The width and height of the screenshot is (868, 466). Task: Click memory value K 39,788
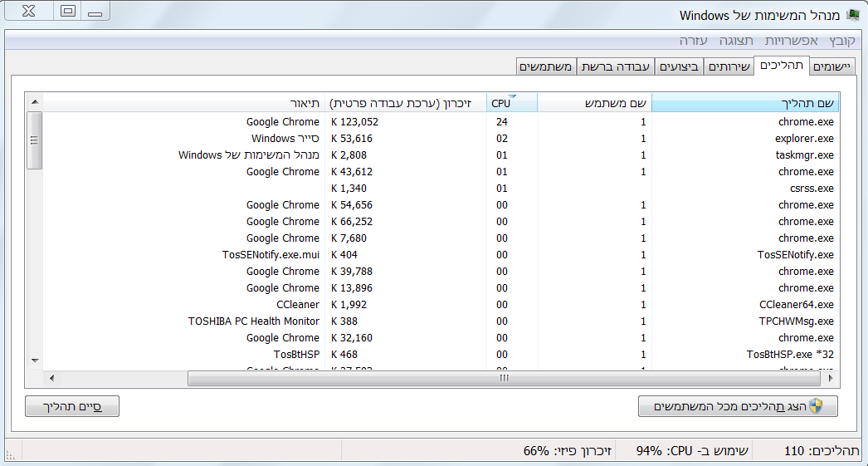pyautogui.click(x=352, y=272)
